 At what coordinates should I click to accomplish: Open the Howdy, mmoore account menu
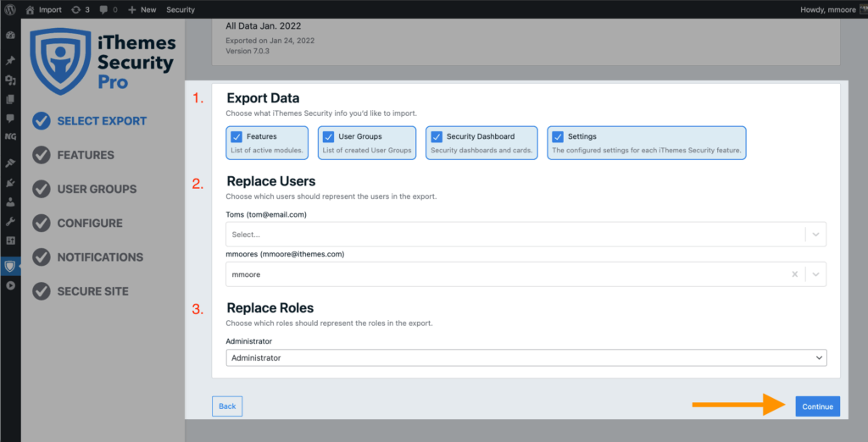(833, 9)
